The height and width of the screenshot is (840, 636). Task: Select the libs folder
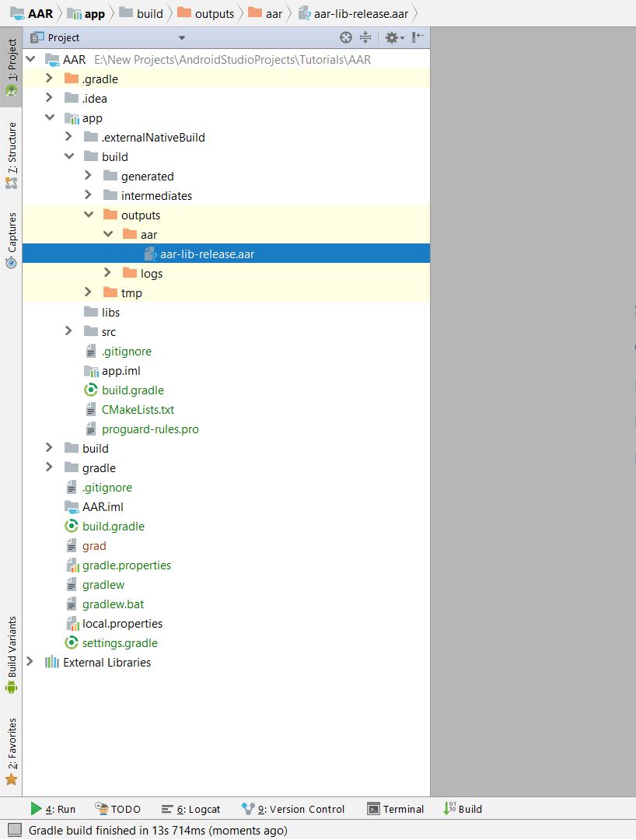click(x=226, y=313)
